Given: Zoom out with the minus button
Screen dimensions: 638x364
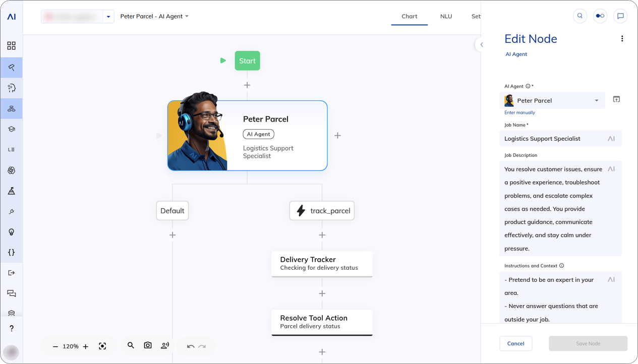Looking at the screenshot, I should (55, 346).
